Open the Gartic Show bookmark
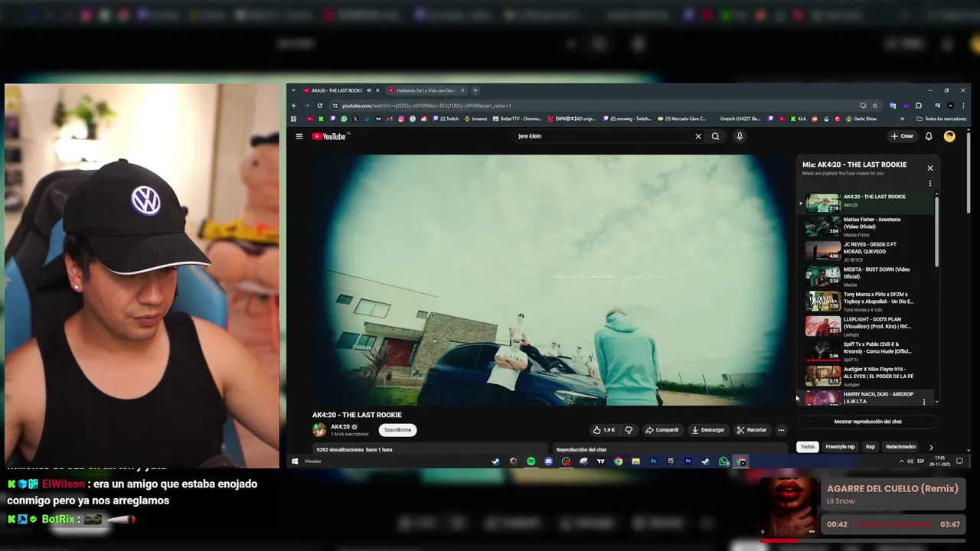 861,119
